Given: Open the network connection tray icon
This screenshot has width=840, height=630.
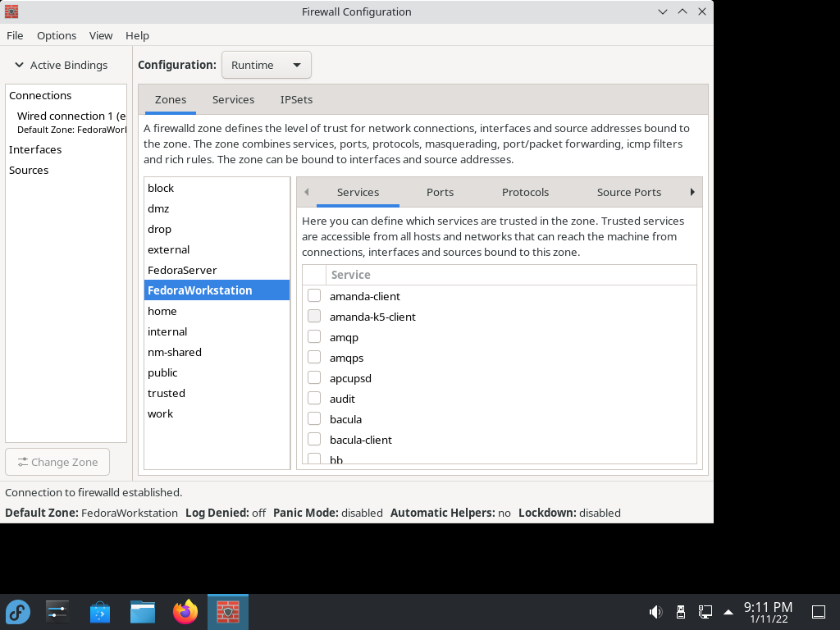Looking at the screenshot, I should [x=705, y=612].
